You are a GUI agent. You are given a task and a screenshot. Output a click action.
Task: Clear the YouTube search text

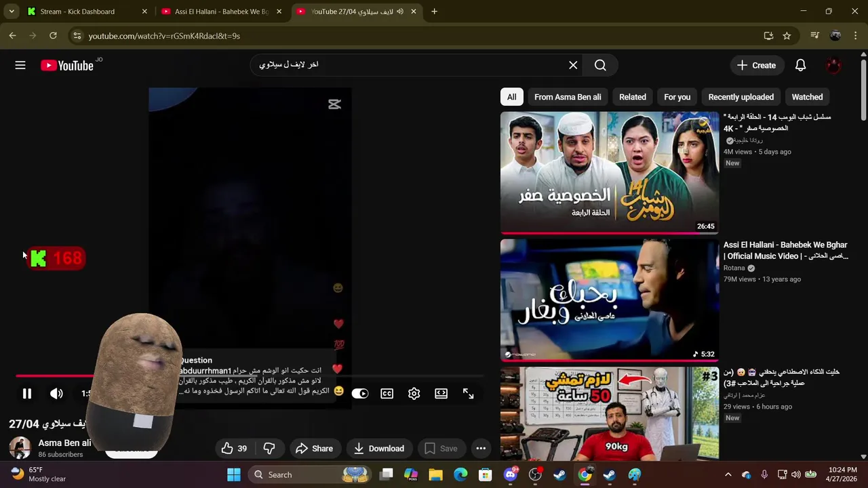click(x=573, y=65)
